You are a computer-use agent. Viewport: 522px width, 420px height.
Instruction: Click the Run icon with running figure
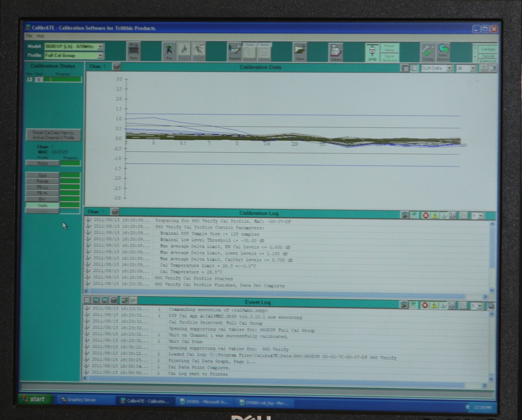(169, 51)
